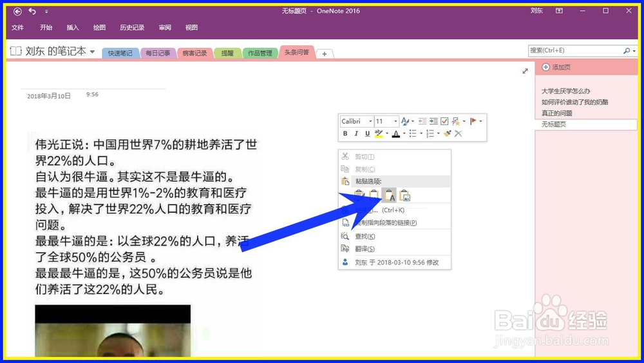Switch to the 开始 ribbon tab
Screen dimensions: 644x363
tap(46, 28)
